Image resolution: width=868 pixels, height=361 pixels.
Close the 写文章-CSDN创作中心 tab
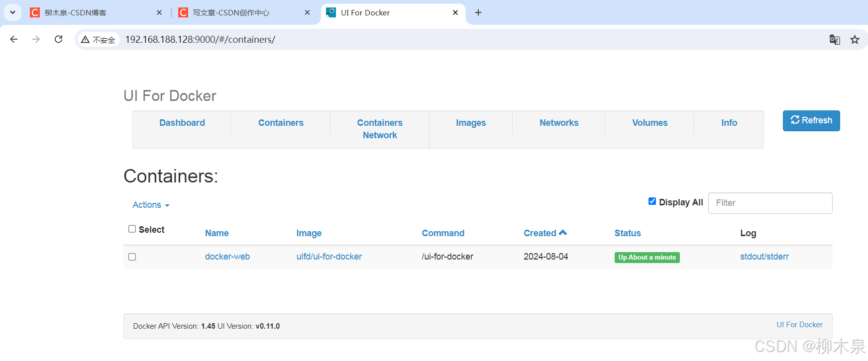pos(307,12)
